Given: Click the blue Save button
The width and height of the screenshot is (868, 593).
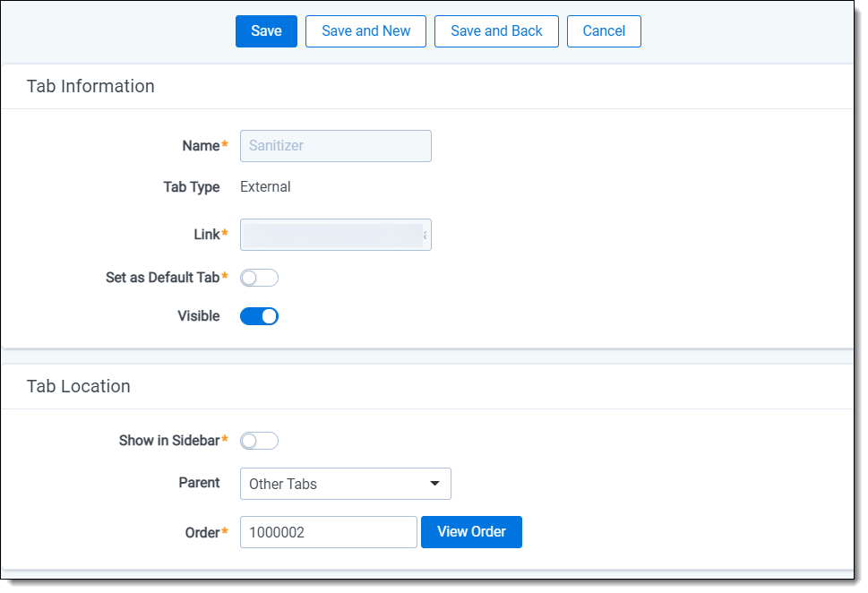Looking at the screenshot, I should coord(266,31).
